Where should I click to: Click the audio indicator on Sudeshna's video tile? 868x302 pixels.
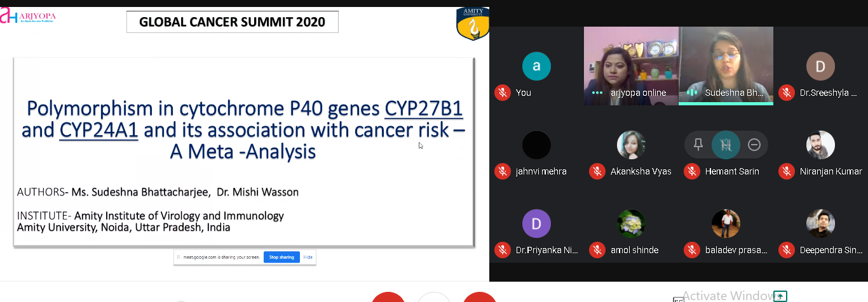pos(692,93)
